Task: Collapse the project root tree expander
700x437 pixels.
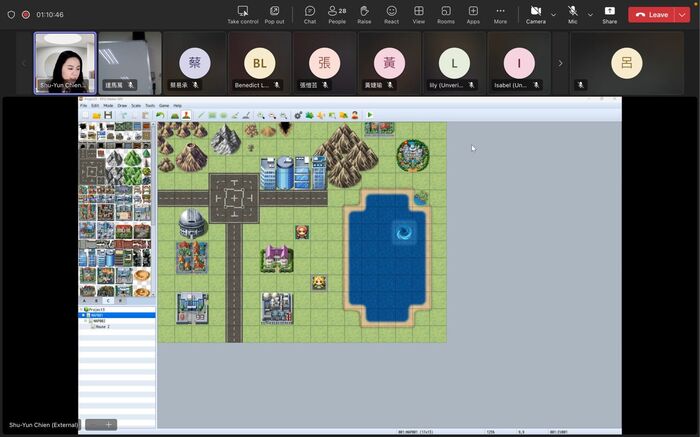Action: (x=81, y=309)
